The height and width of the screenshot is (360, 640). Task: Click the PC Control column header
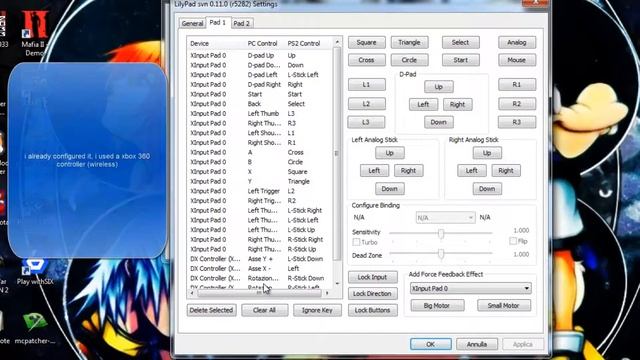point(265,43)
